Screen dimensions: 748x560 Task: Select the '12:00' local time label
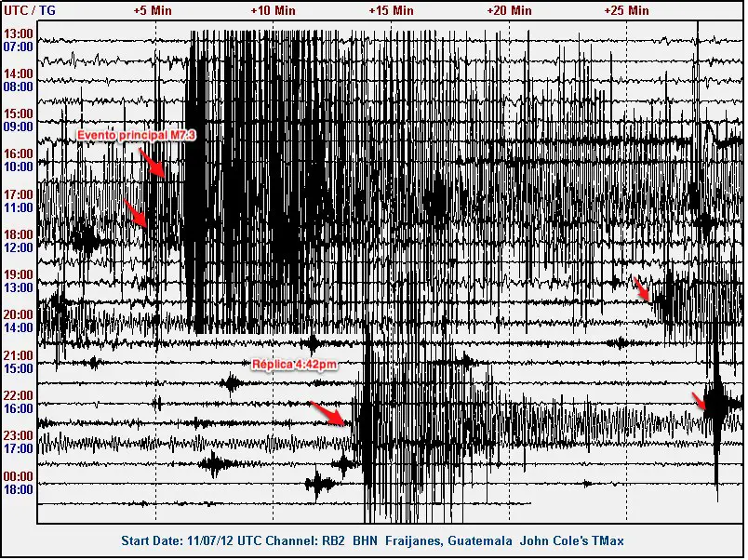point(19,248)
